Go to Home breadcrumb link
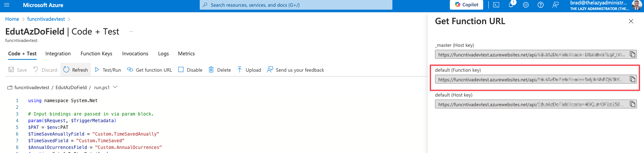Image resolution: width=644 pixels, height=153 pixels. [12, 19]
